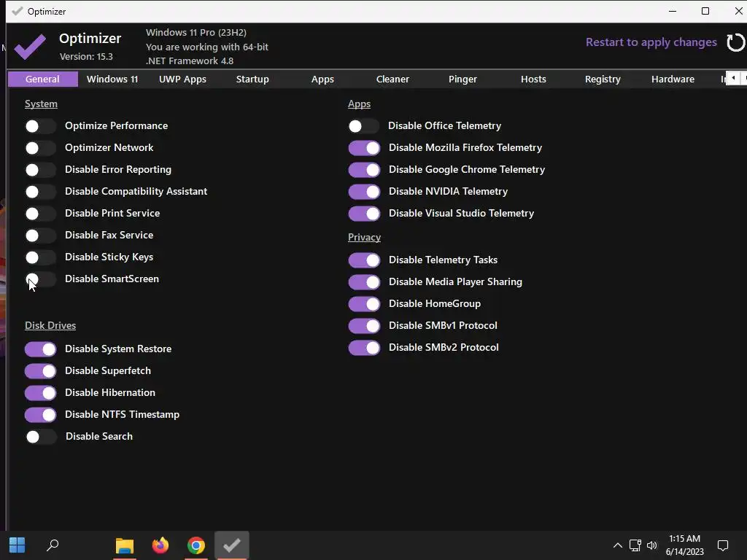Open File Explorer from the taskbar
747x560 pixels.
(x=125, y=545)
